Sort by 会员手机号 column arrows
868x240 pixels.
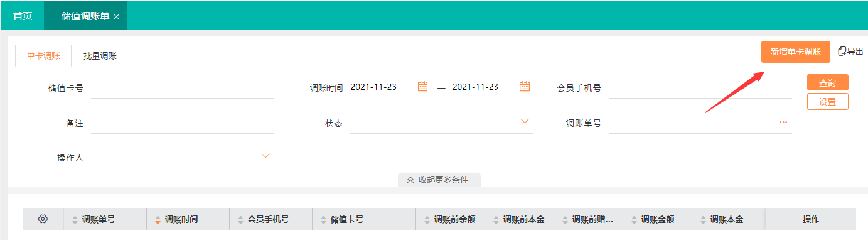tap(241, 220)
